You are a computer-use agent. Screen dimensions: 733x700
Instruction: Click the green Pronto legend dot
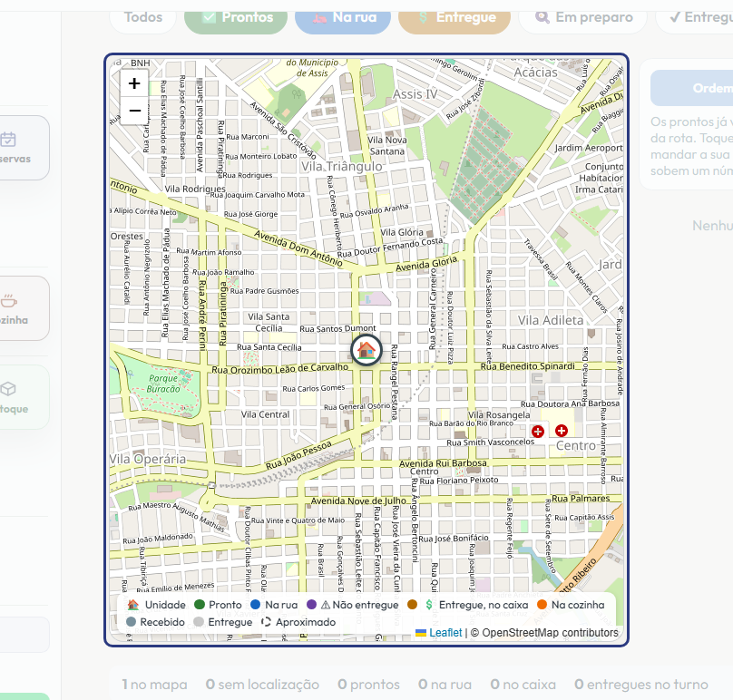200,605
